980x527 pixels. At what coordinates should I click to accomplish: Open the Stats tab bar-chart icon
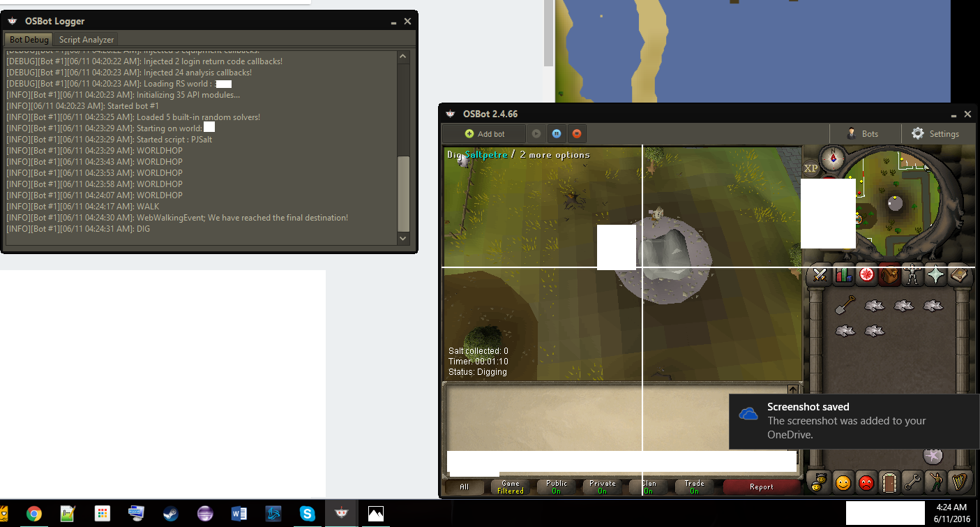click(844, 276)
